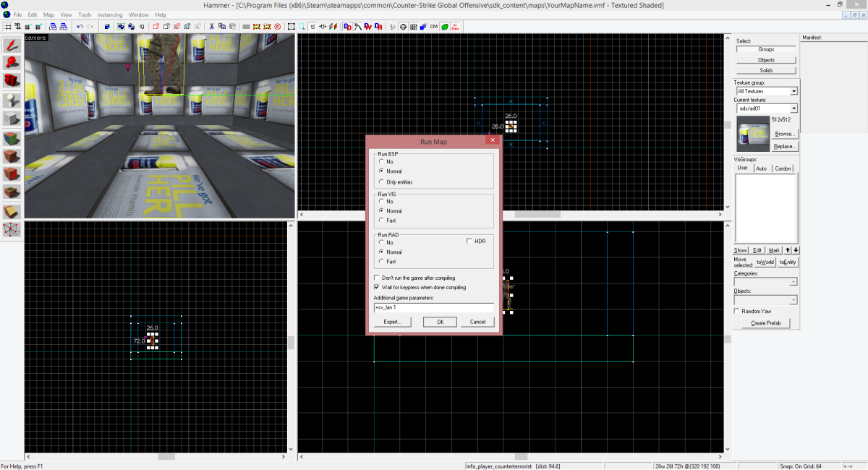
Task: Click the Cut scissors icon
Action: (211, 26)
